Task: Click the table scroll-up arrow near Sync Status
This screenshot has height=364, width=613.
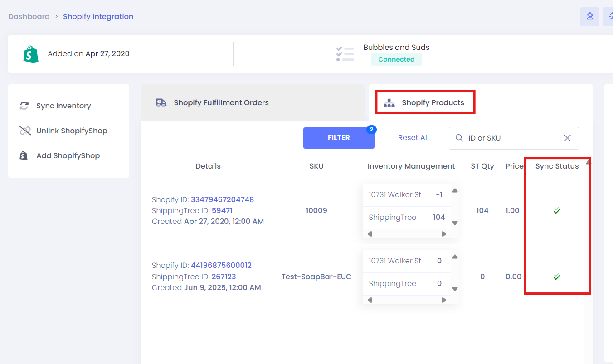Action: coord(588,162)
